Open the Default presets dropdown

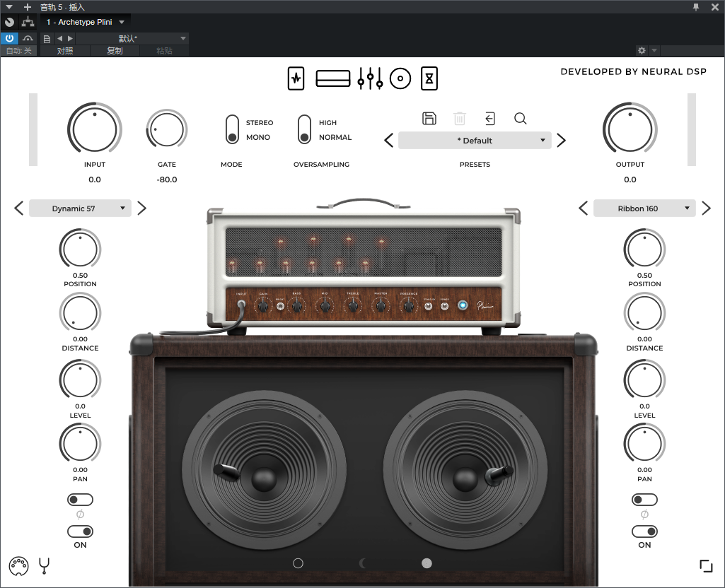point(475,141)
